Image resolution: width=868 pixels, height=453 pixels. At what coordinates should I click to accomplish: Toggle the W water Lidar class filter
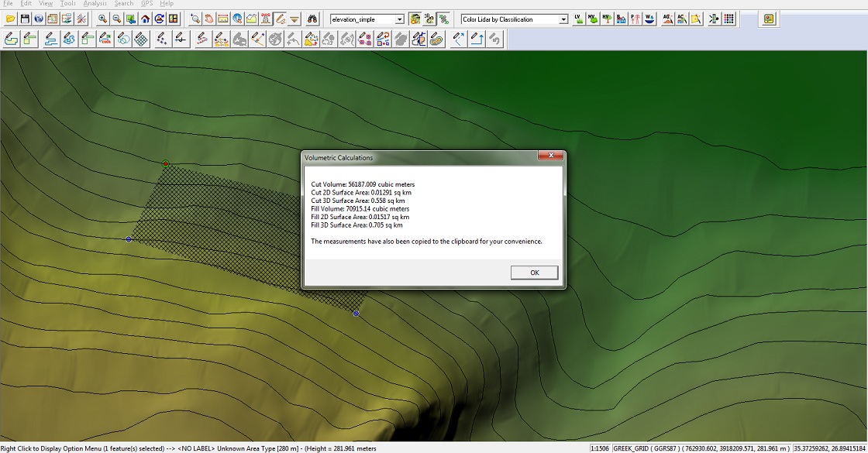pyautogui.click(x=649, y=19)
